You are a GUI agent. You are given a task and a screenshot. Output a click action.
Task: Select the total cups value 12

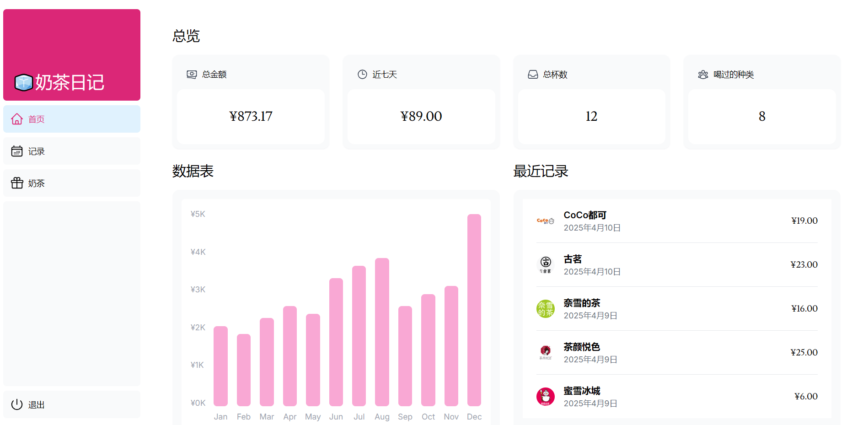click(x=591, y=116)
